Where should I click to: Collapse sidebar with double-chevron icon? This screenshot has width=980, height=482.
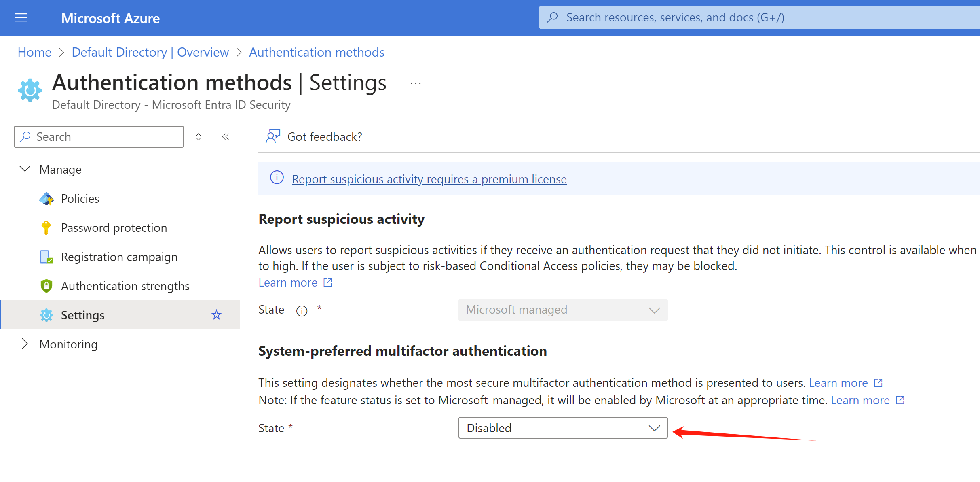coord(226,137)
